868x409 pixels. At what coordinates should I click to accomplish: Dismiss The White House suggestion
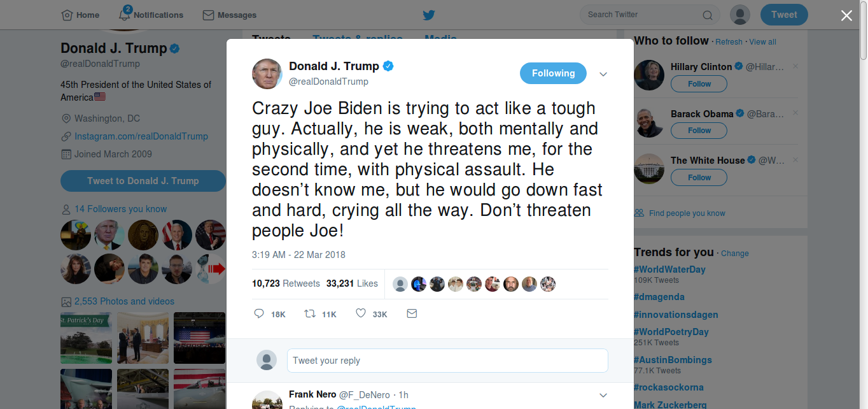coord(795,160)
